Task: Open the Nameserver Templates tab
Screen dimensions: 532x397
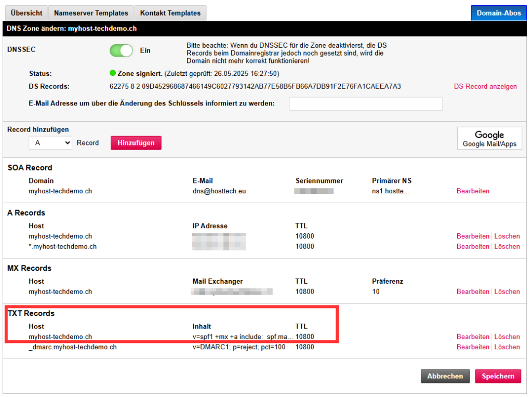Action: click(x=91, y=13)
